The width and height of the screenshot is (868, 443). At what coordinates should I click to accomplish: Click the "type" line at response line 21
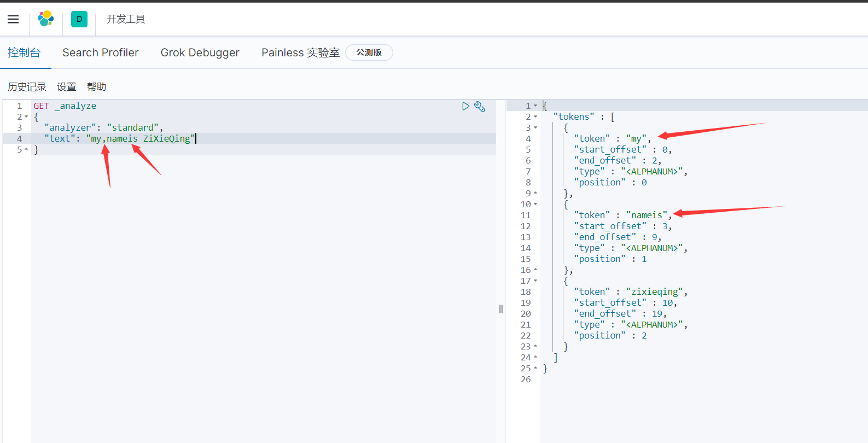pyautogui.click(x=631, y=325)
